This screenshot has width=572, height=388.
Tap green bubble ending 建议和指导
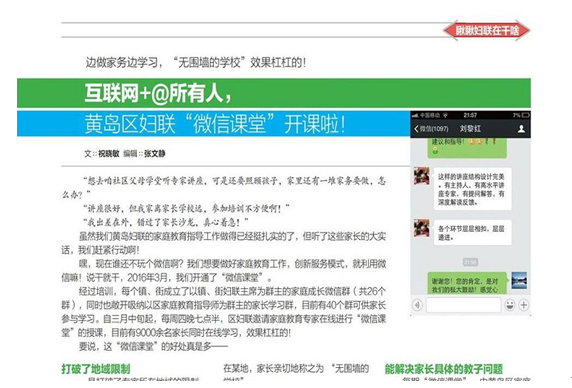(467, 148)
